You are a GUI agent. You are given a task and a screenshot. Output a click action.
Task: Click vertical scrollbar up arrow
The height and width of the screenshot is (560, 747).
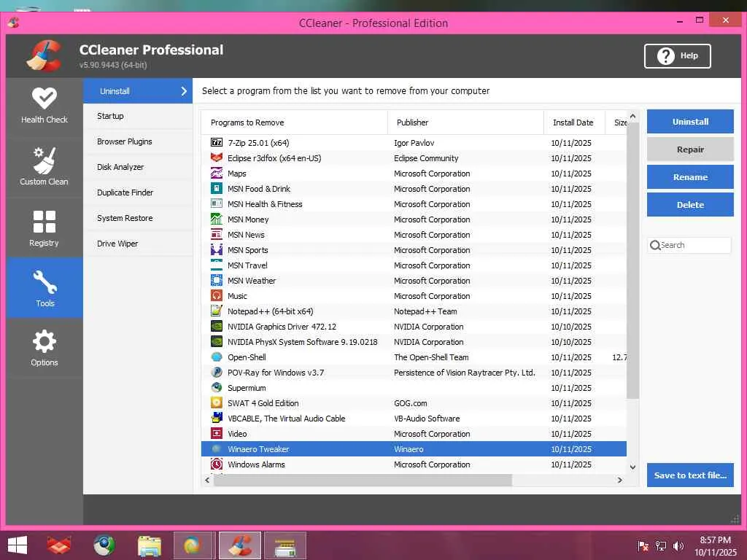coord(632,116)
